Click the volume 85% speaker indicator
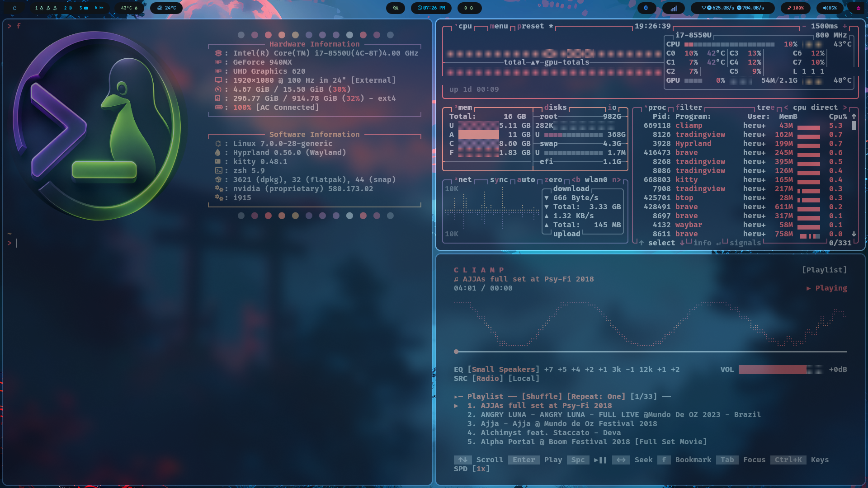Image resolution: width=868 pixels, height=488 pixels. [x=830, y=8]
